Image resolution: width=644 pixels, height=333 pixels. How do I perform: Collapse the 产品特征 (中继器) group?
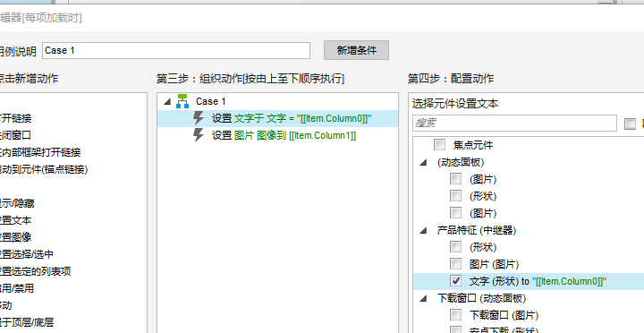(x=423, y=231)
